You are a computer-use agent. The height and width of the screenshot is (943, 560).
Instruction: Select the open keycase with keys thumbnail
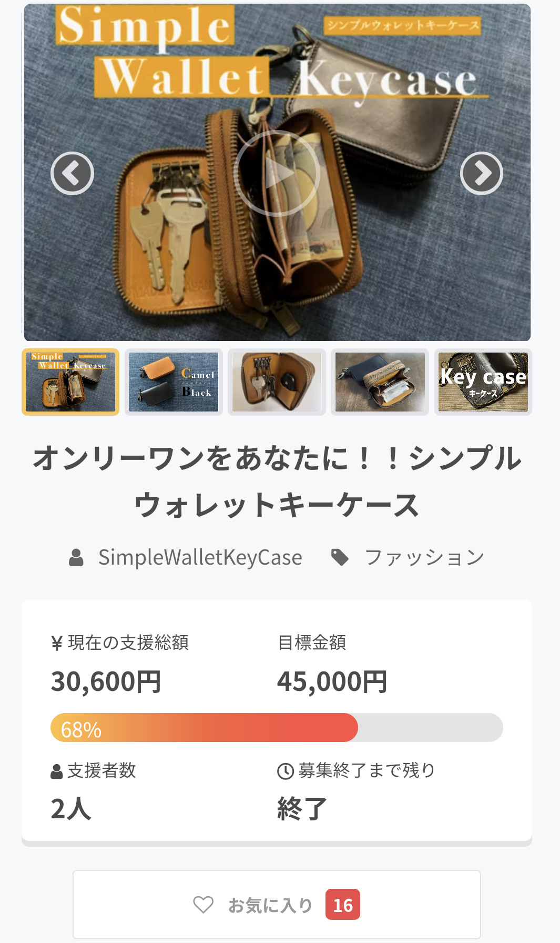(277, 382)
